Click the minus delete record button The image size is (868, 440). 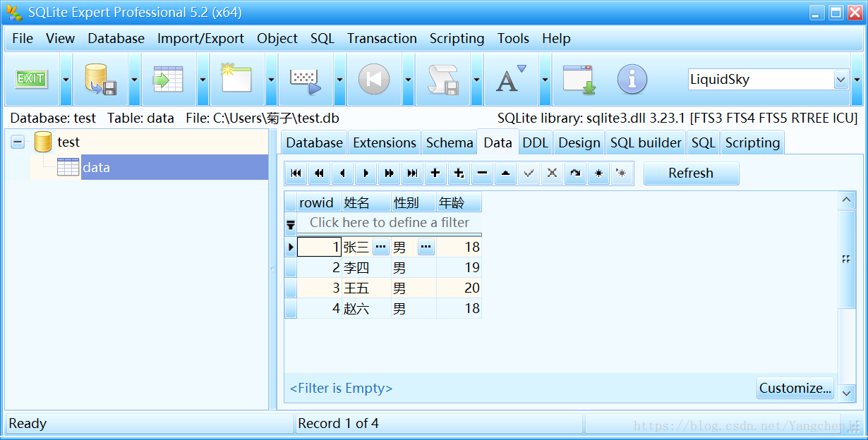pos(482,173)
